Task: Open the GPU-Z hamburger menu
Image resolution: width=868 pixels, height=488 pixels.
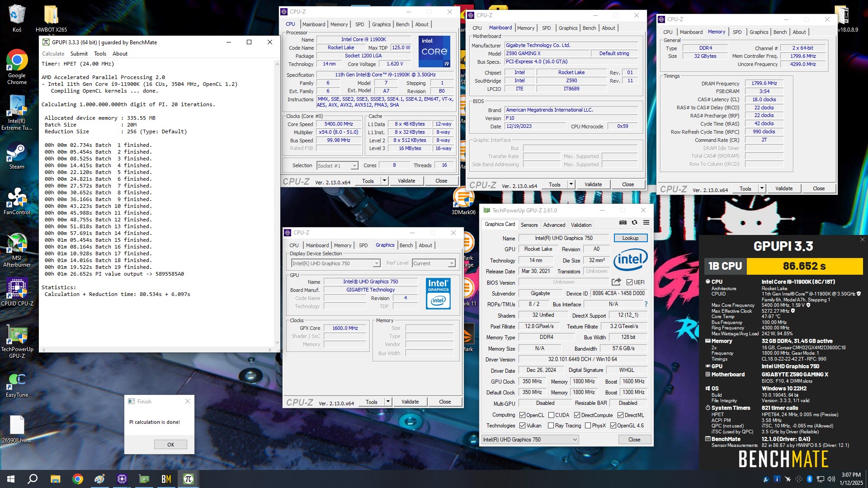Action: tap(646, 222)
